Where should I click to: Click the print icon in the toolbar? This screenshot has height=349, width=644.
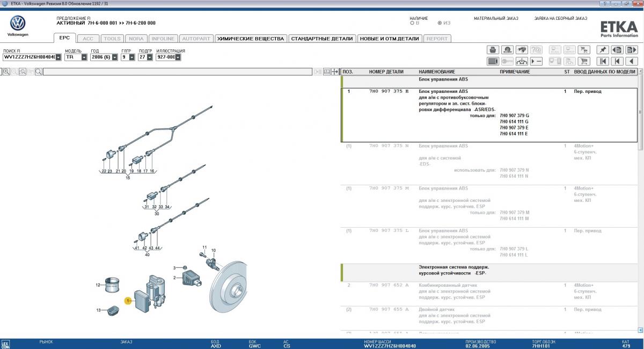(493, 49)
